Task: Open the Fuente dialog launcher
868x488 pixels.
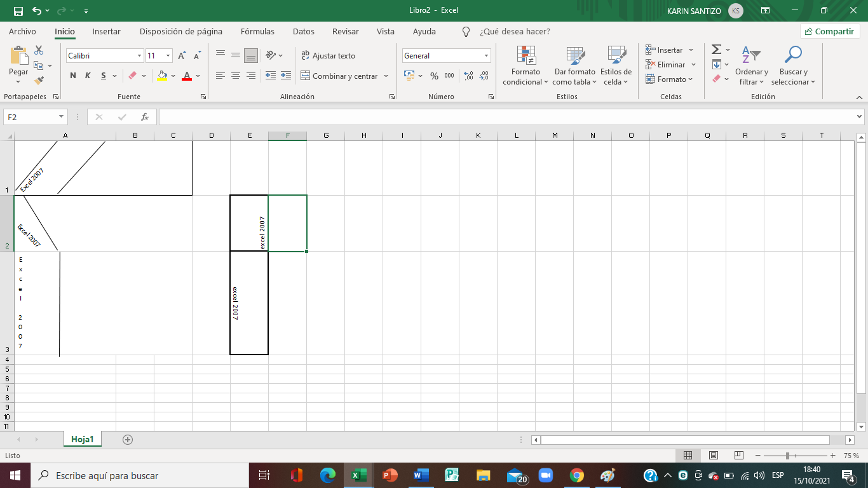Action: pyautogui.click(x=203, y=97)
